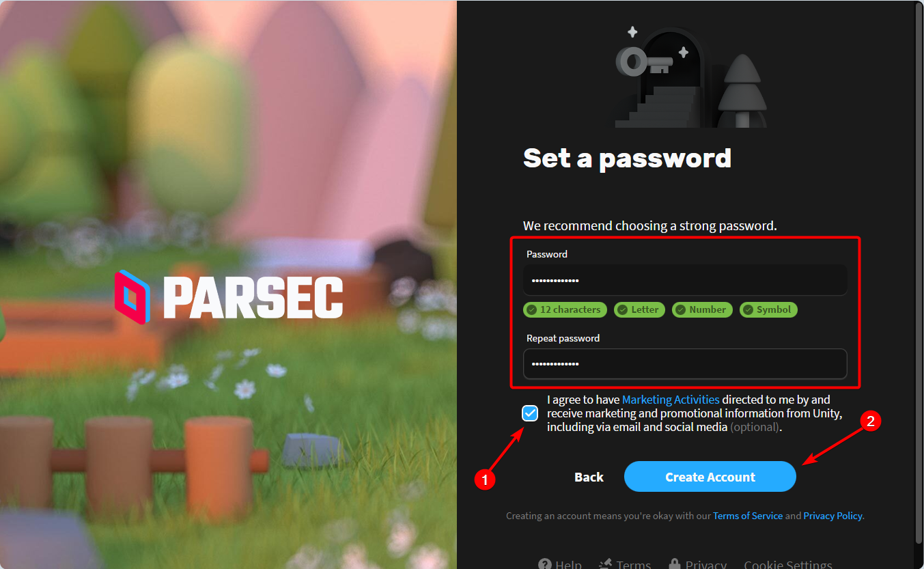Go Back to the previous step
Viewport: 924px width, 569px height.
click(589, 477)
